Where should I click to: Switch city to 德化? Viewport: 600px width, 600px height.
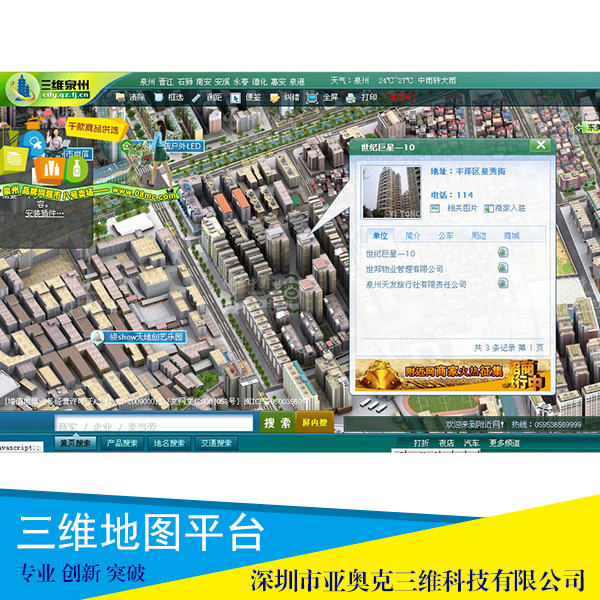click(x=260, y=82)
